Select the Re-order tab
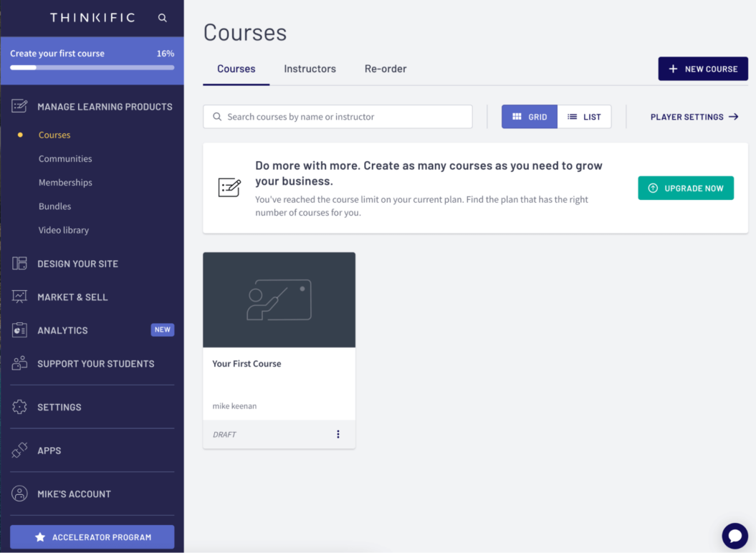This screenshot has height=553, width=756. [386, 69]
